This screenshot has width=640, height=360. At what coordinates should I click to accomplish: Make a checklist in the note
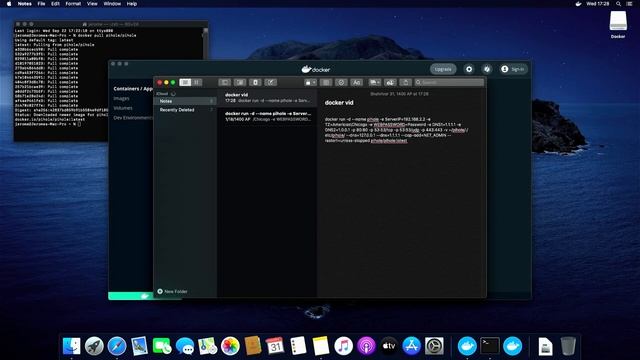341,82
